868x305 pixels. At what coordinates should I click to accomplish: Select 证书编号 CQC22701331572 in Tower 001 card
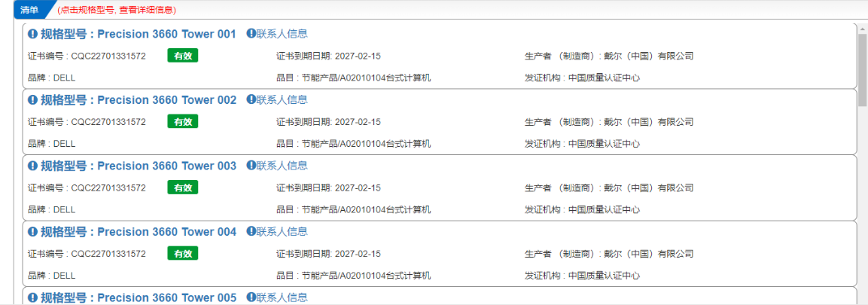(x=87, y=56)
